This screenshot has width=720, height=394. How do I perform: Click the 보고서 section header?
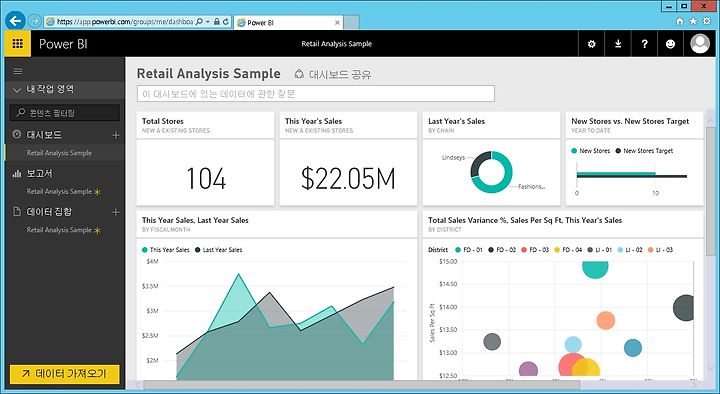click(39, 174)
